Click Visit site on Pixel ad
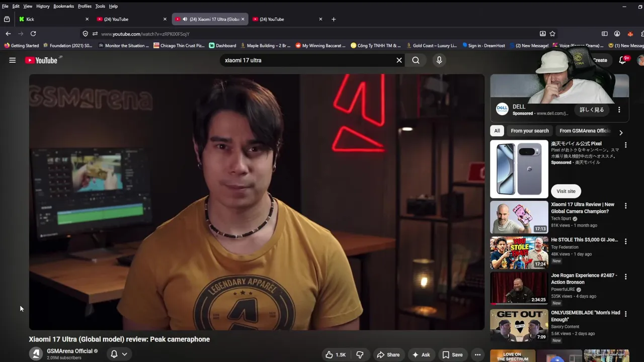644x362 pixels. pos(566,191)
